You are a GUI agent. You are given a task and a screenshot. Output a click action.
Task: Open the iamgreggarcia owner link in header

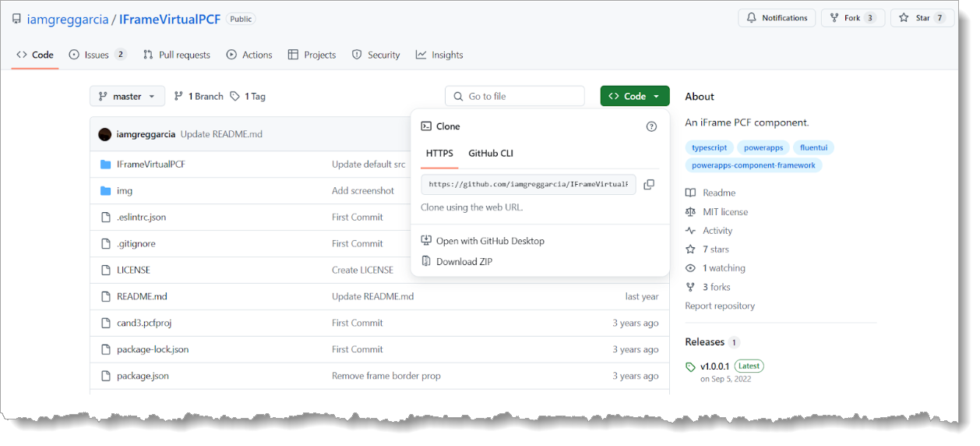click(69, 18)
